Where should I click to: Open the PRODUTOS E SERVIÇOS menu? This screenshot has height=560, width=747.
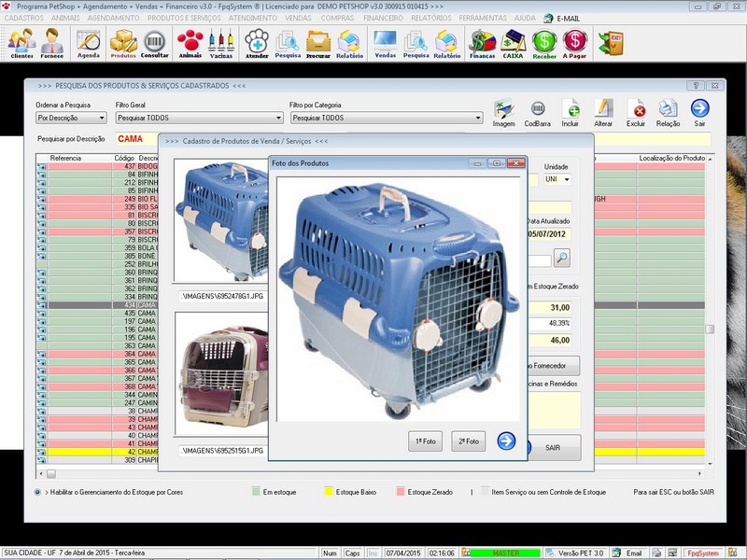(184, 18)
